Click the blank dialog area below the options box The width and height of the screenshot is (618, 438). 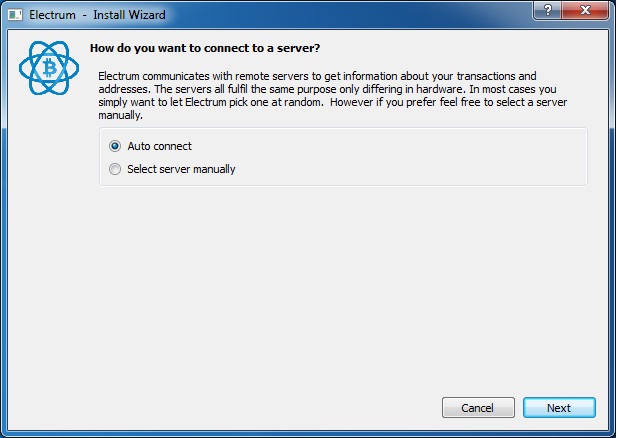coord(340,290)
